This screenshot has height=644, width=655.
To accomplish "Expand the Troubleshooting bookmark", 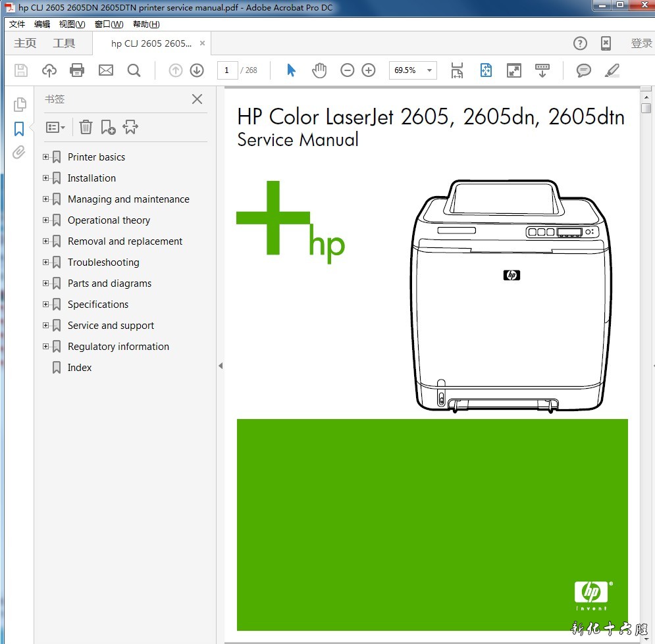I will click(46, 262).
